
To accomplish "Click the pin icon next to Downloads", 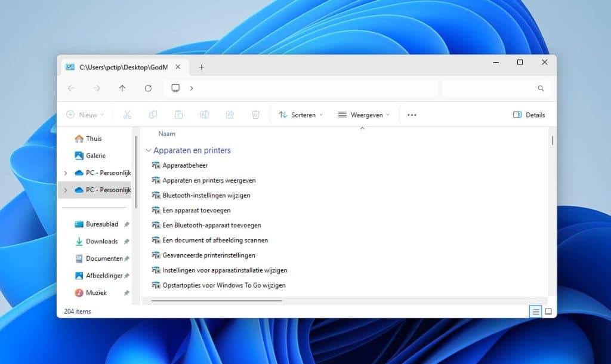I will [126, 242].
